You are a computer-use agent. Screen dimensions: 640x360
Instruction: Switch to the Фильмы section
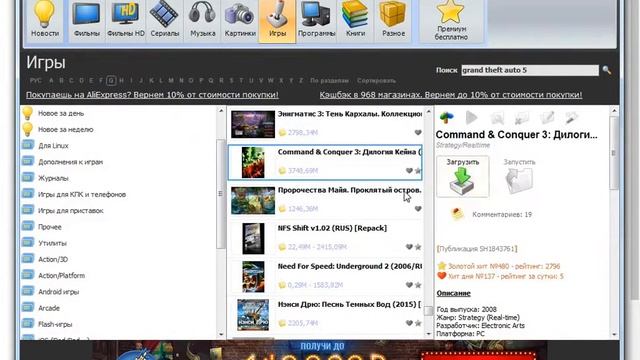tap(87, 20)
